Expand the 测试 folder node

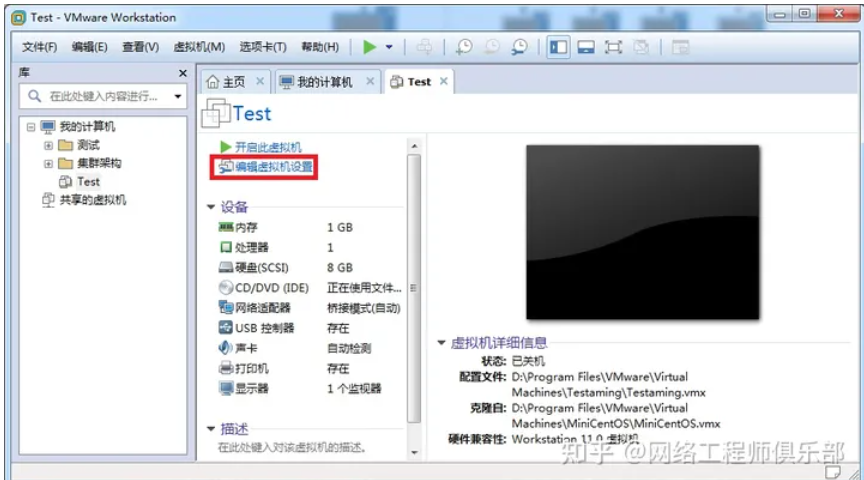tap(48, 145)
